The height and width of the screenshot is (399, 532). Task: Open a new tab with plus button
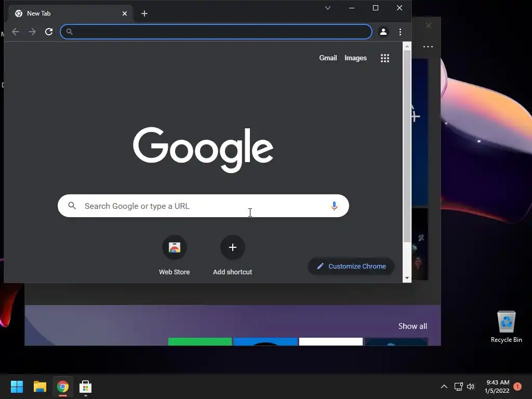click(x=144, y=14)
